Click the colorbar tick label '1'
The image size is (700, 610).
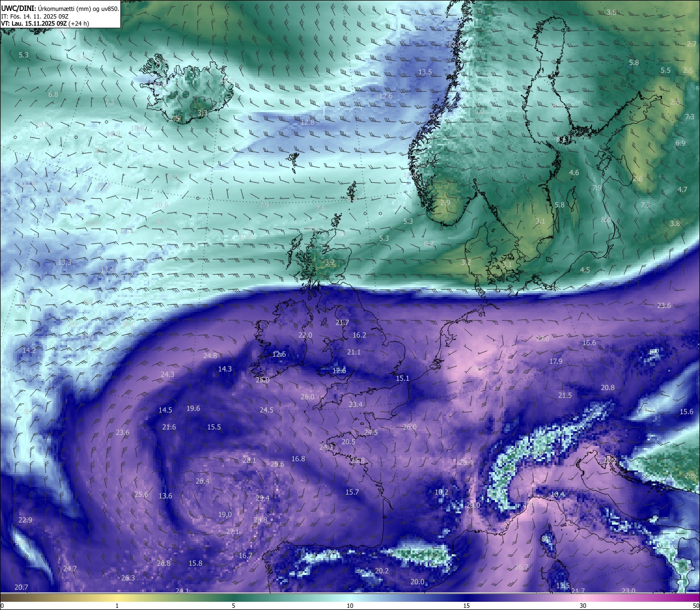(117, 606)
